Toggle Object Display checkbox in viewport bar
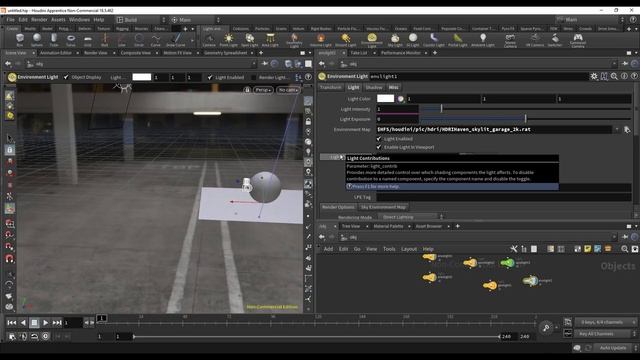This screenshot has width=640, height=360. pos(66,77)
